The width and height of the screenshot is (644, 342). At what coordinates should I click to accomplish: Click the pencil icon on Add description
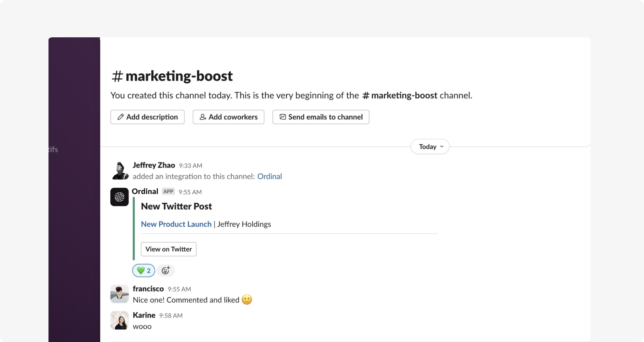[121, 117]
